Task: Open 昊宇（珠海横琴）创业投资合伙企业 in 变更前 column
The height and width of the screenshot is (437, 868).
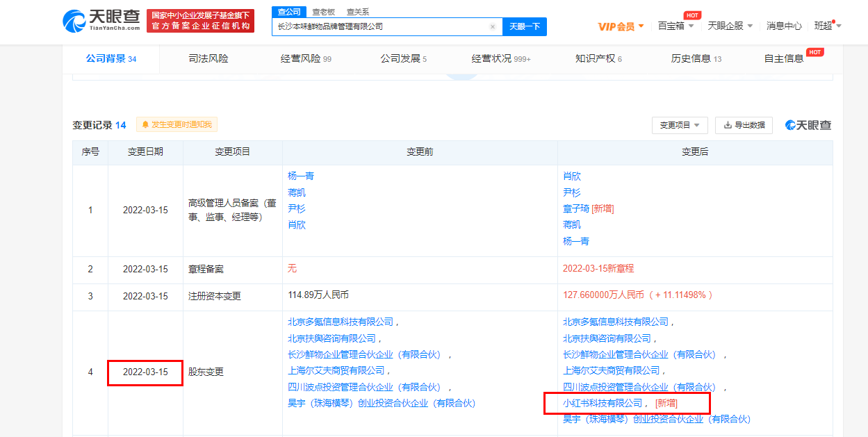Action: [x=382, y=403]
